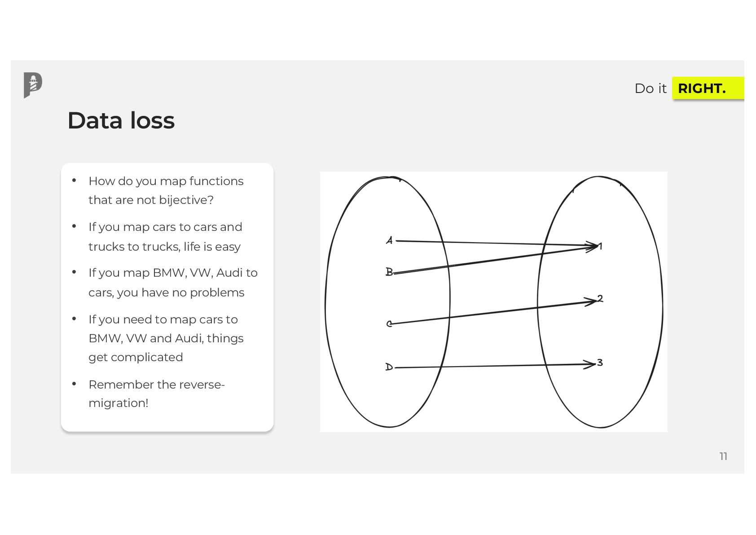
Task: Click the 'Do it' text
Action: click(x=650, y=88)
